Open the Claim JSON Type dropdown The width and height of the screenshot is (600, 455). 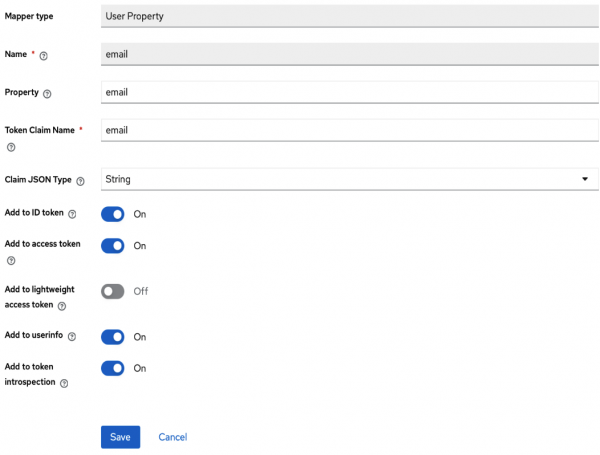(349, 179)
